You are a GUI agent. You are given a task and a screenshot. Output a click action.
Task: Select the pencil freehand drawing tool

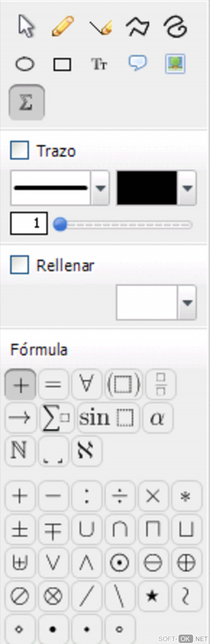click(63, 26)
